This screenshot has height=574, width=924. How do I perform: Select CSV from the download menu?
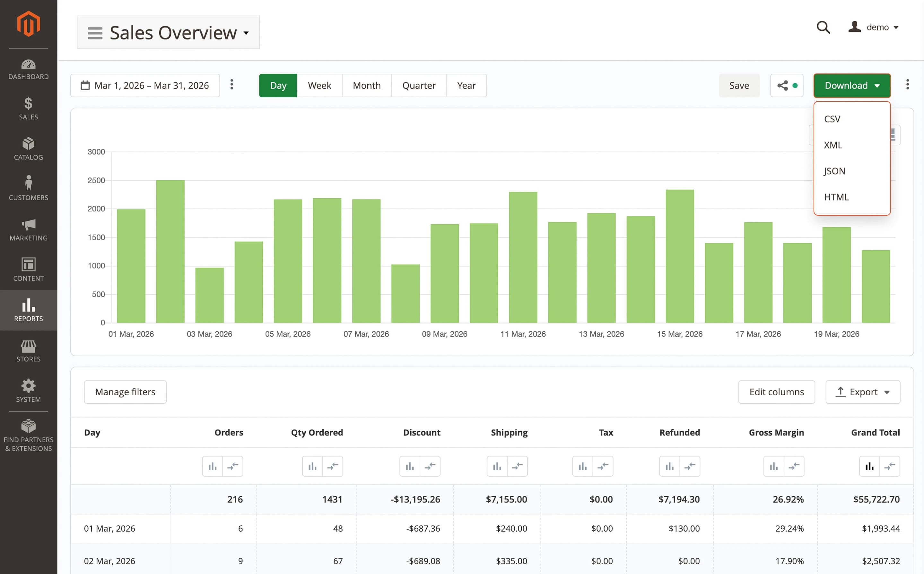tap(832, 118)
